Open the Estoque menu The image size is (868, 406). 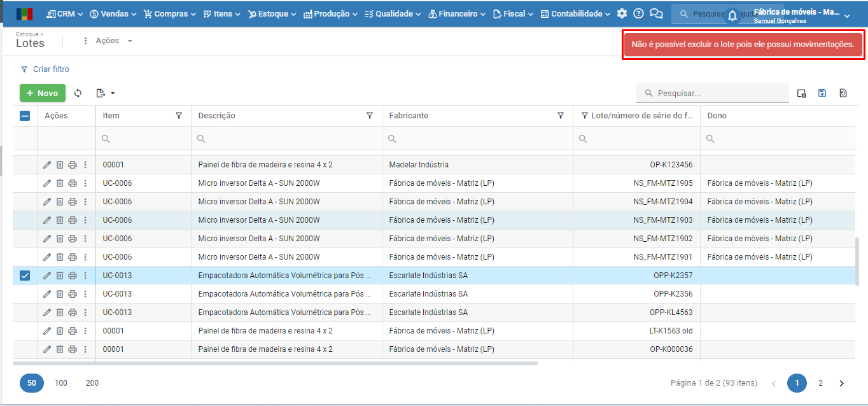pos(272,13)
